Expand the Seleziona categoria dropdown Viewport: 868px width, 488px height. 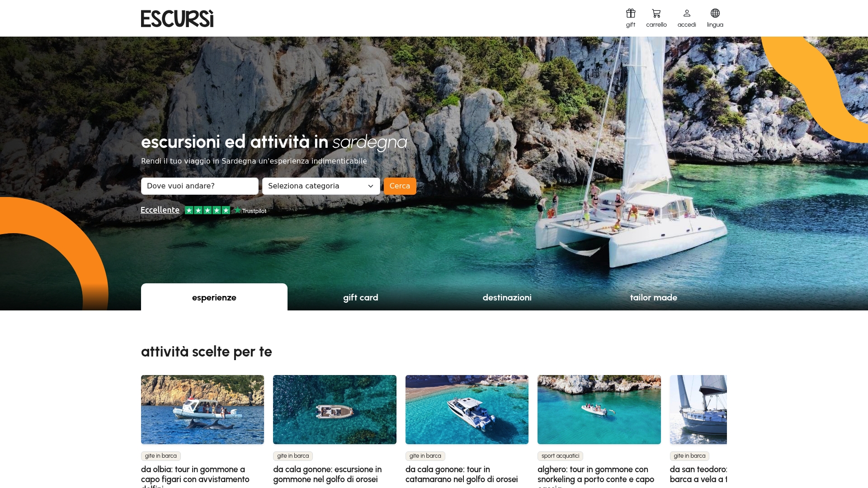(321, 186)
